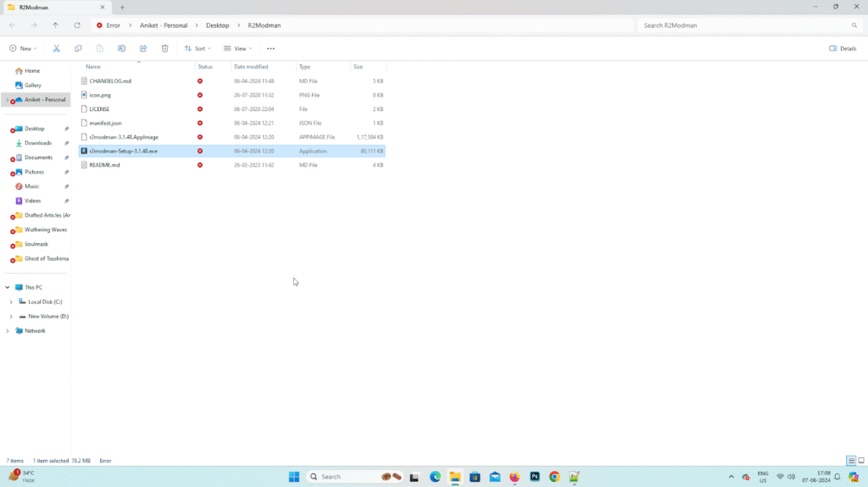Click the Share icon in toolbar
Image resolution: width=868 pixels, height=487 pixels.
click(142, 49)
